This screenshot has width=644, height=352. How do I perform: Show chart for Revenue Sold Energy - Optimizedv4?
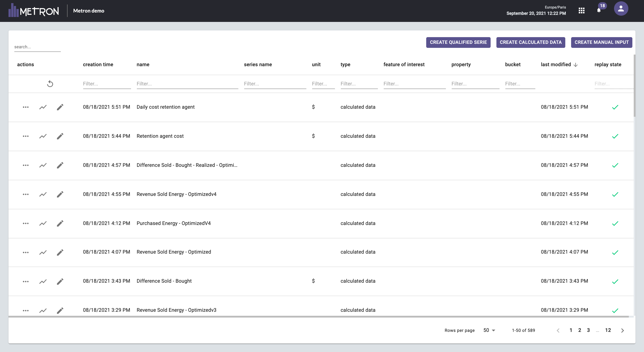point(43,194)
